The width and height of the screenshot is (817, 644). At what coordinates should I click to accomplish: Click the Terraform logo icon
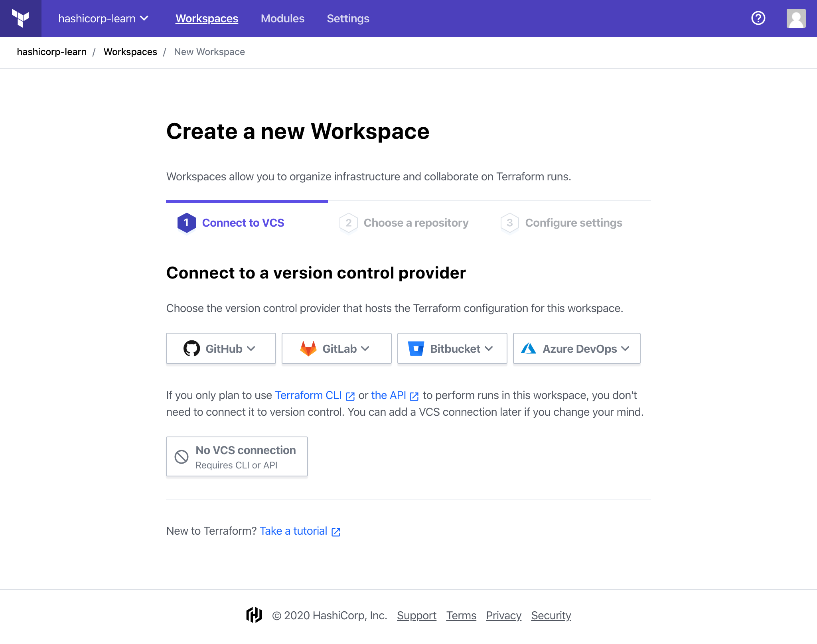click(20, 18)
